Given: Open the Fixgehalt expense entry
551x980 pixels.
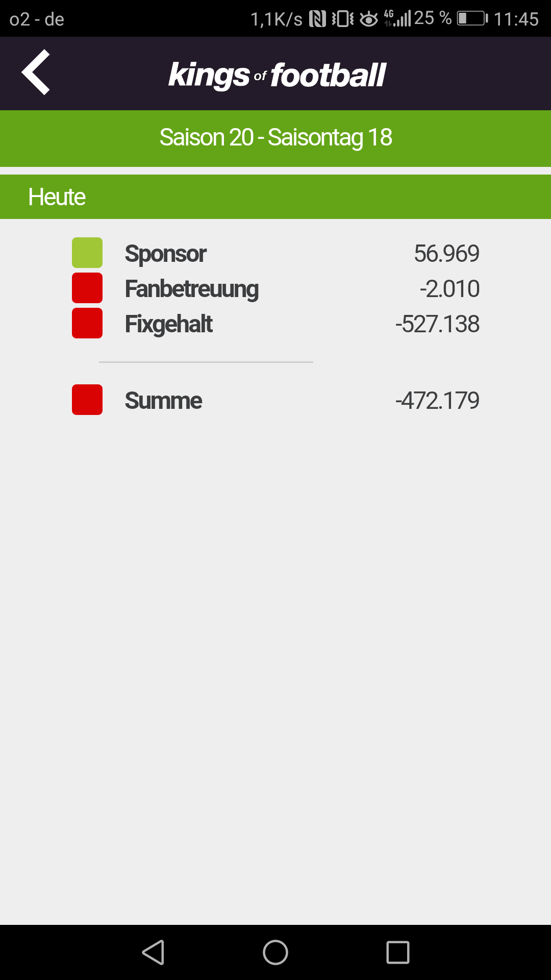Looking at the screenshot, I should (x=275, y=324).
